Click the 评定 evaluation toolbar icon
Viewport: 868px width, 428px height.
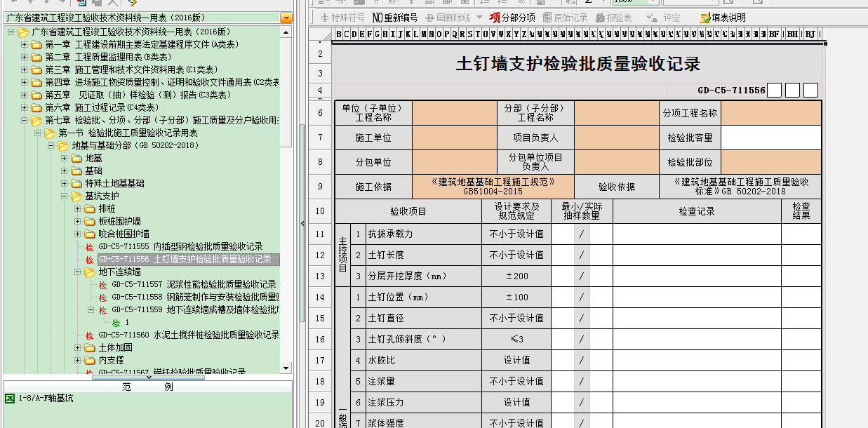664,18
